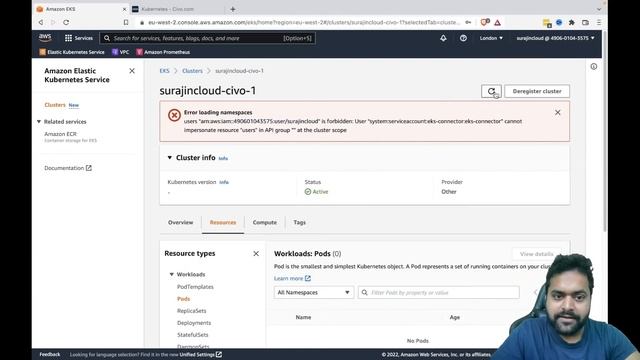Click the Brave shields icon in address bar
This screenshot has height=360, width=640.
(x=484, y=22)
